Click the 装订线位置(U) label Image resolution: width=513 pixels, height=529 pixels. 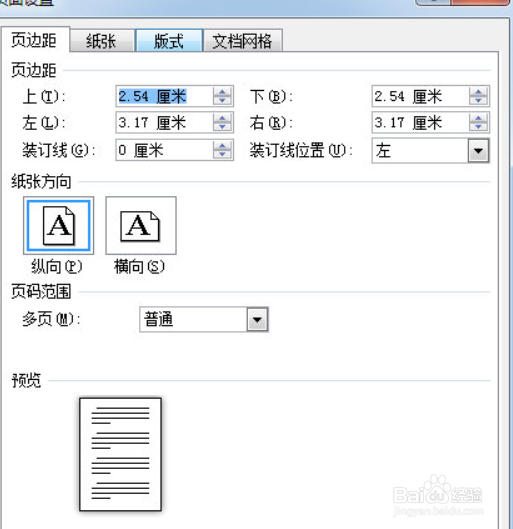[x=301, y=150]
